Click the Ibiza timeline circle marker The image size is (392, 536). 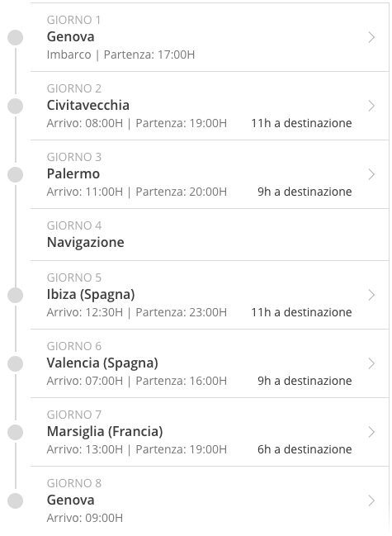tap(16, 295)
